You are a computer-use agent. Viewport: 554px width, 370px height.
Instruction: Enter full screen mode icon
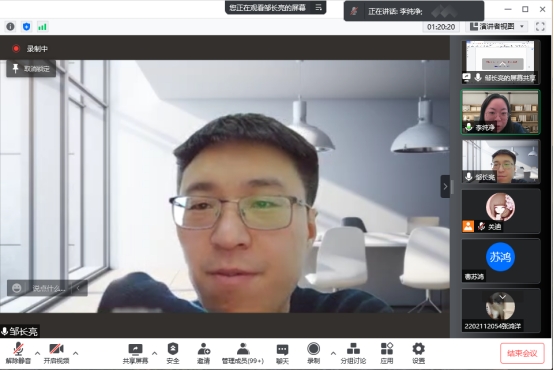[540, 27]
